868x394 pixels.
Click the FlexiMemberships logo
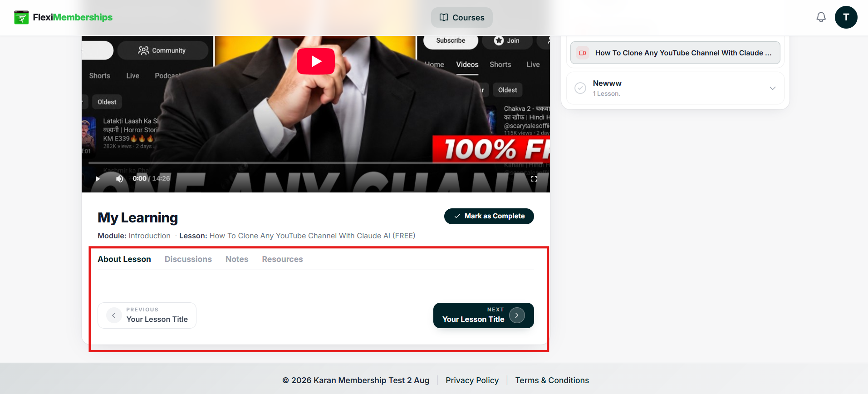point(63,17)
